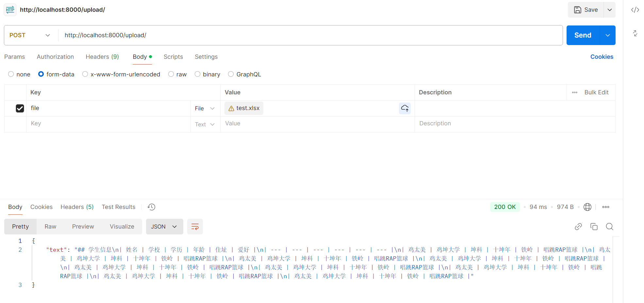Open the Test Results tab
This screenshot has height=303, width=644.
(x=119, y=207)
